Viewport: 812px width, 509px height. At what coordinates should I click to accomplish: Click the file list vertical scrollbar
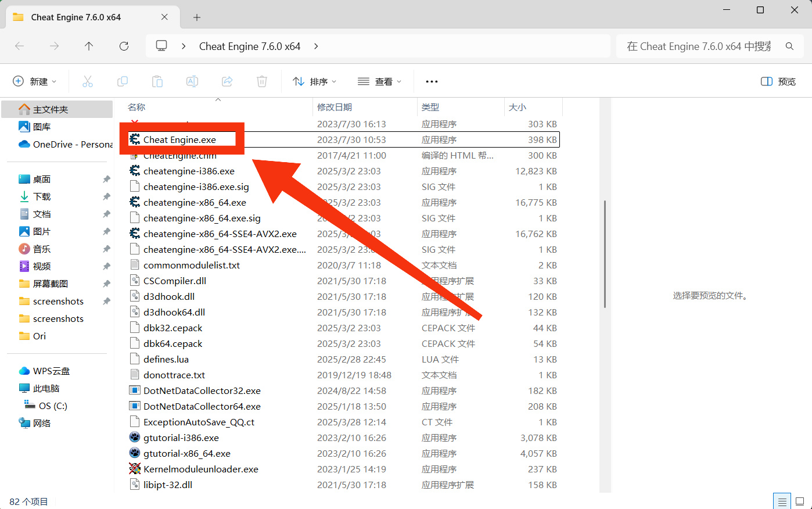(605, 254)
